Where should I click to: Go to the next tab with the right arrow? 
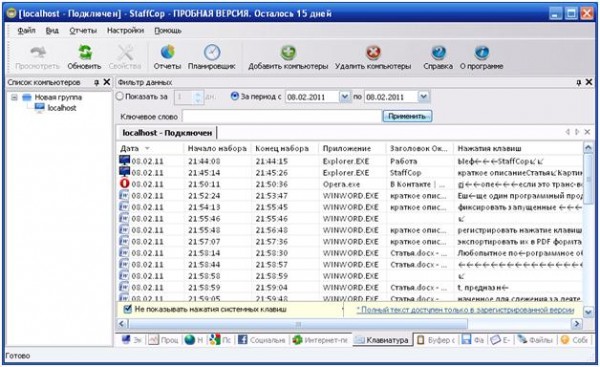coord(577,132)
